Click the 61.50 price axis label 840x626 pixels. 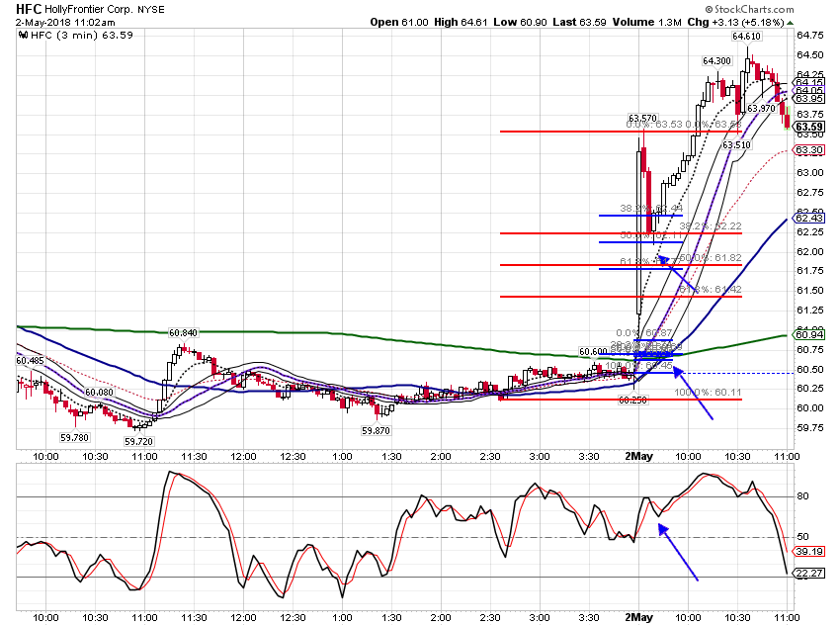[x=810, y=291]
